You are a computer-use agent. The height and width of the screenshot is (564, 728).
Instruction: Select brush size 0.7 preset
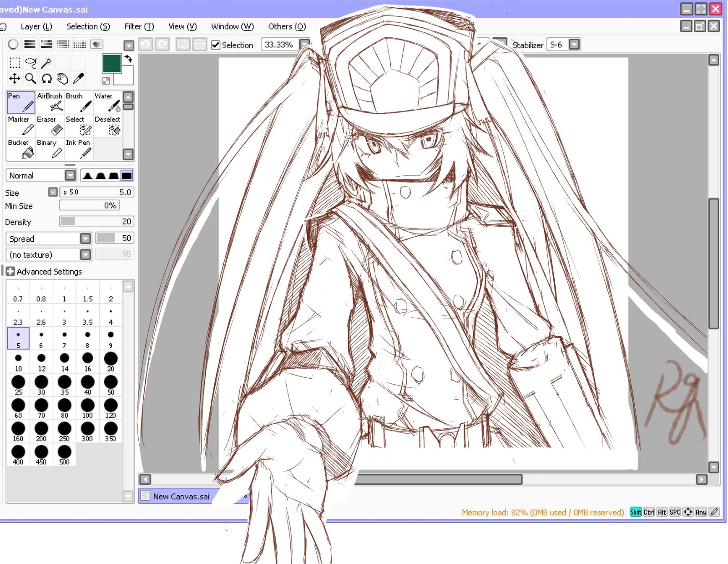(18, 292)
